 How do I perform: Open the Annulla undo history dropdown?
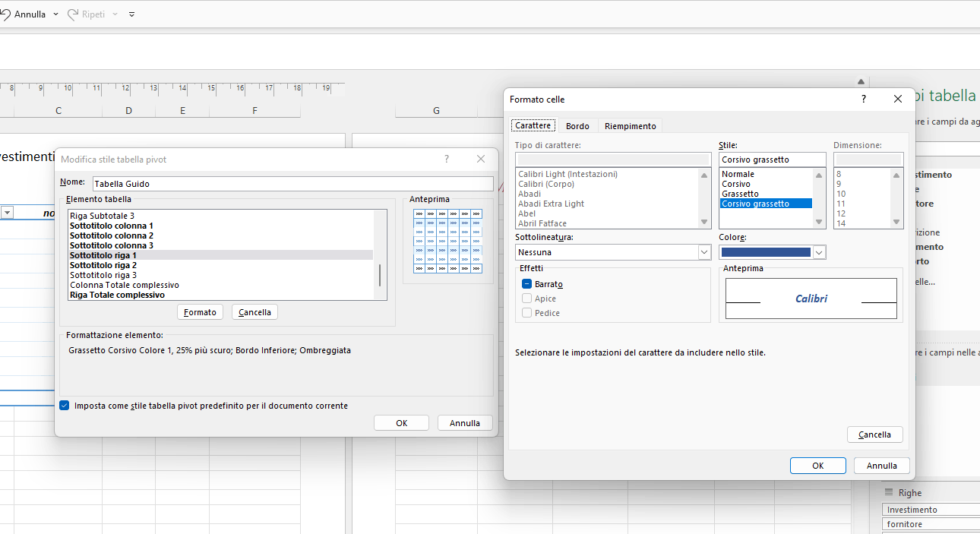55,14
